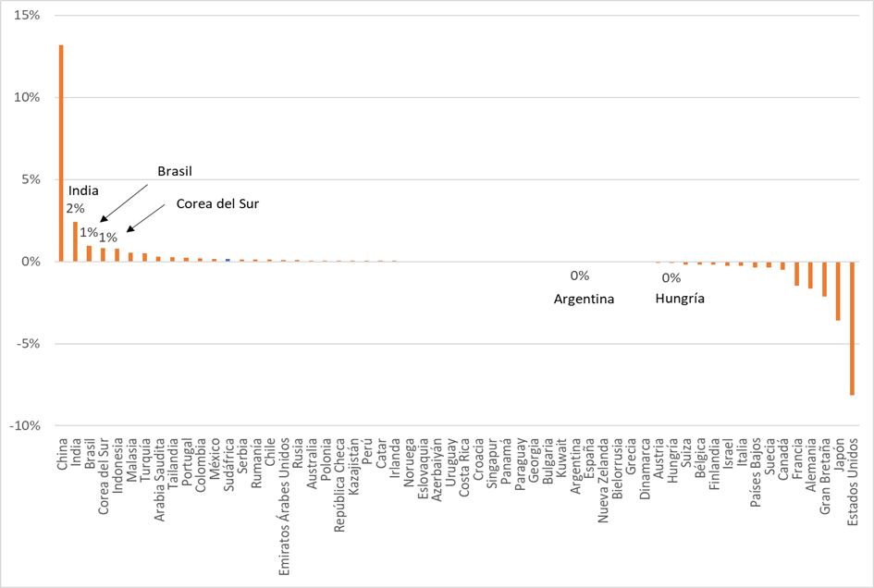The height and width of the screenshot is (588, 874).
Task: Click the Francia negative bar
Action: (796, 274)
